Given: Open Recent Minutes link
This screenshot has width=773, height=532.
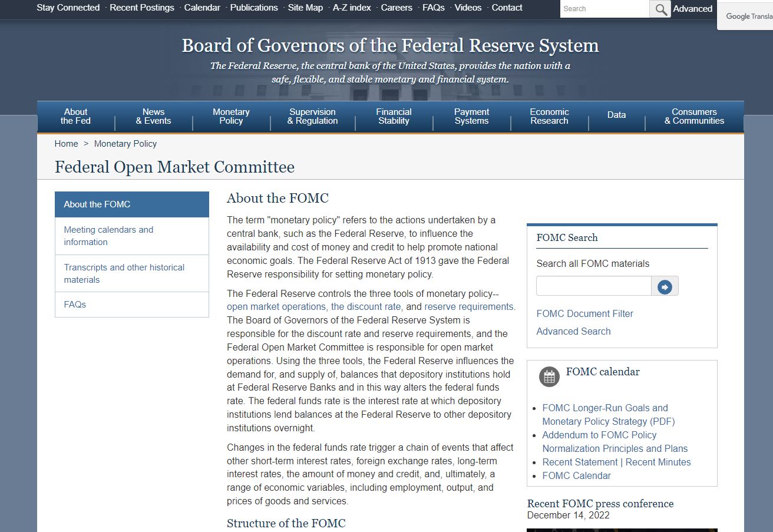Looking at the screenshot, I should tap(658, 462).
